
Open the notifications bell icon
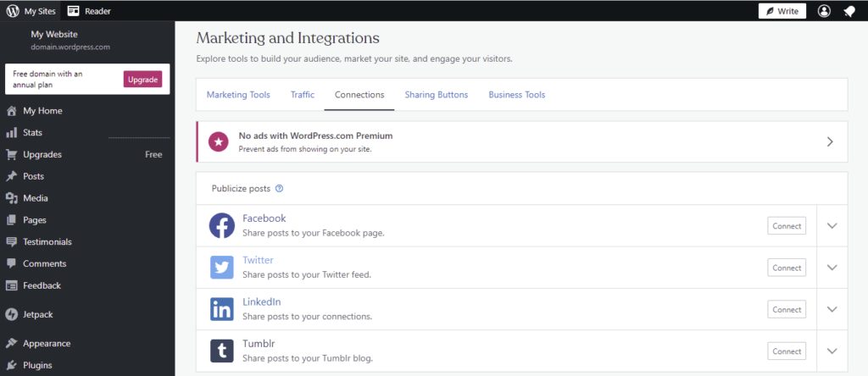(x=849, y=11)
